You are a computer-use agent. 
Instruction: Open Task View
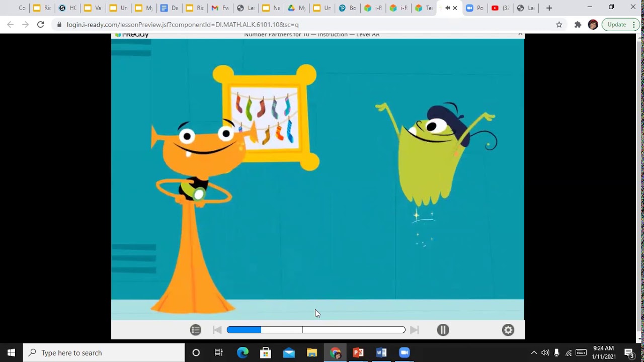tap(218, 352)
